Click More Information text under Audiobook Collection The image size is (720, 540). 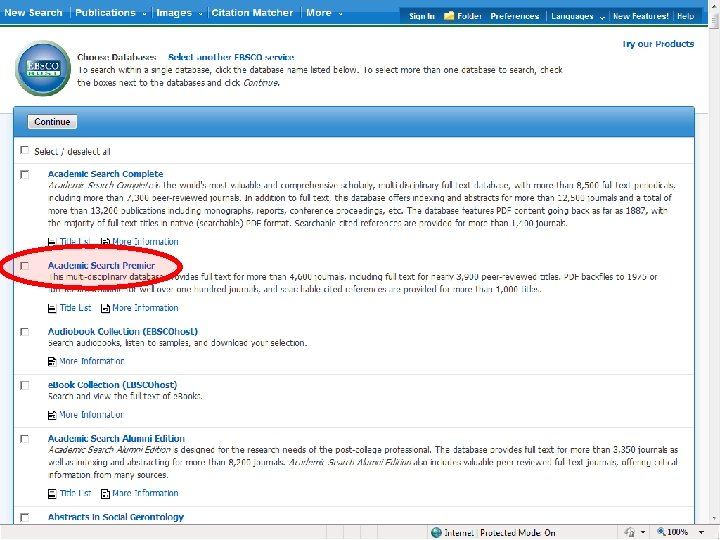tap(92, 361)
